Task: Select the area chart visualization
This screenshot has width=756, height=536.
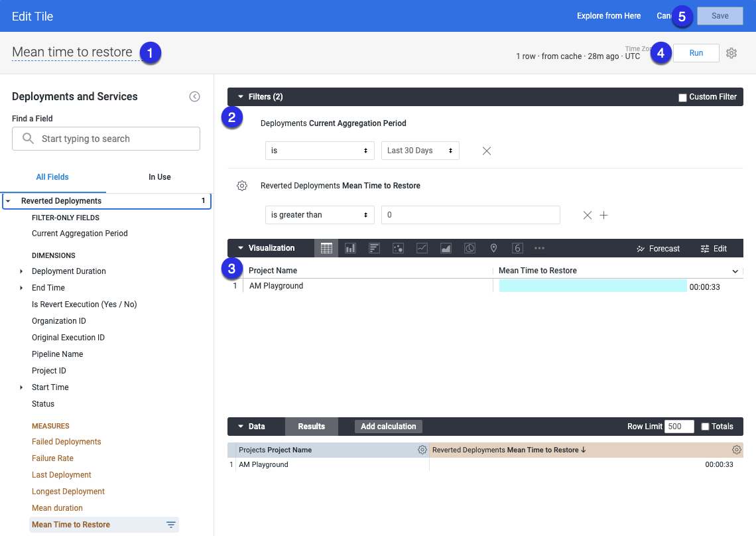Action: coord(446,248)
